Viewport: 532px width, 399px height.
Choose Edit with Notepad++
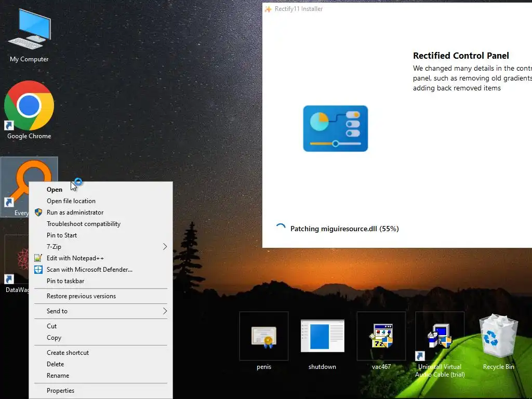click(101, 258)
